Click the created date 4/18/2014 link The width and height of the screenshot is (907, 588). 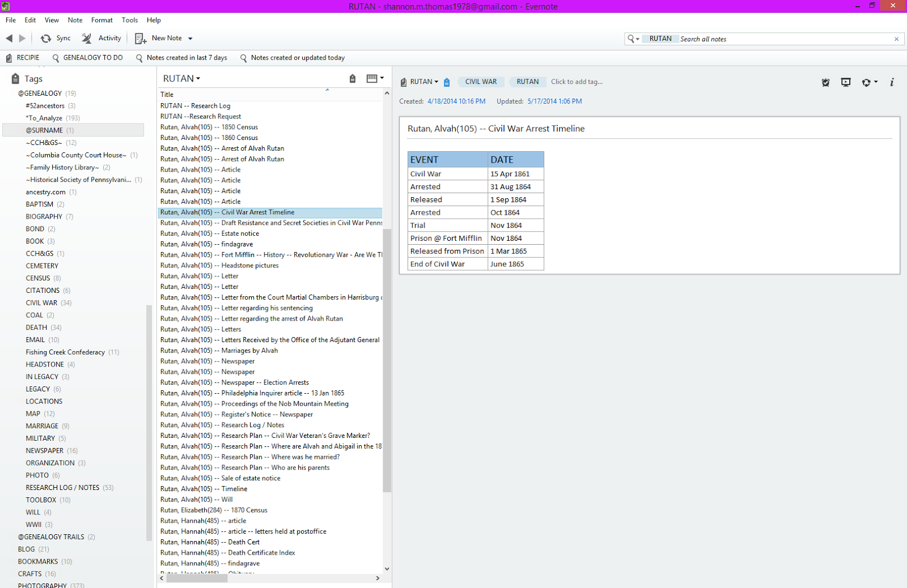(x=456, y=101)
